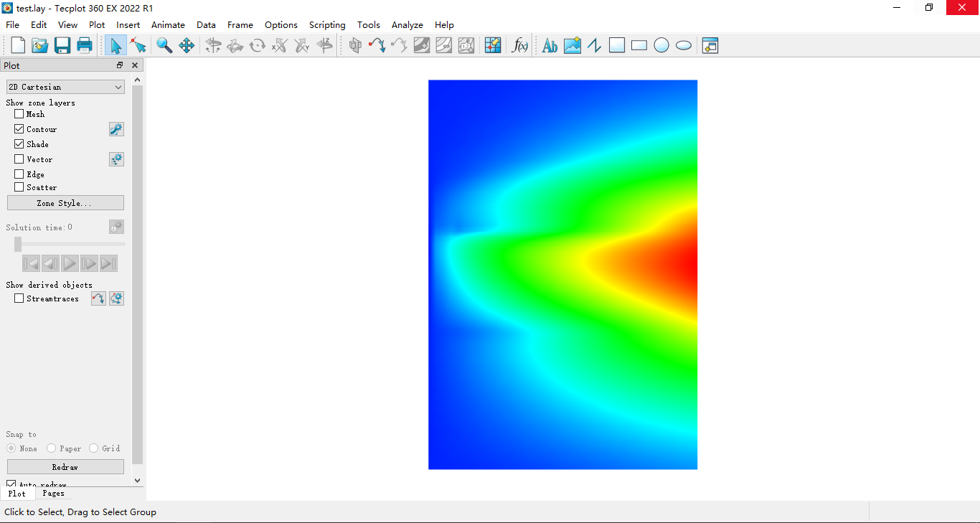Screen dimensions: 980x523
Task: Select the contour label tool
Action: point(466,45)
